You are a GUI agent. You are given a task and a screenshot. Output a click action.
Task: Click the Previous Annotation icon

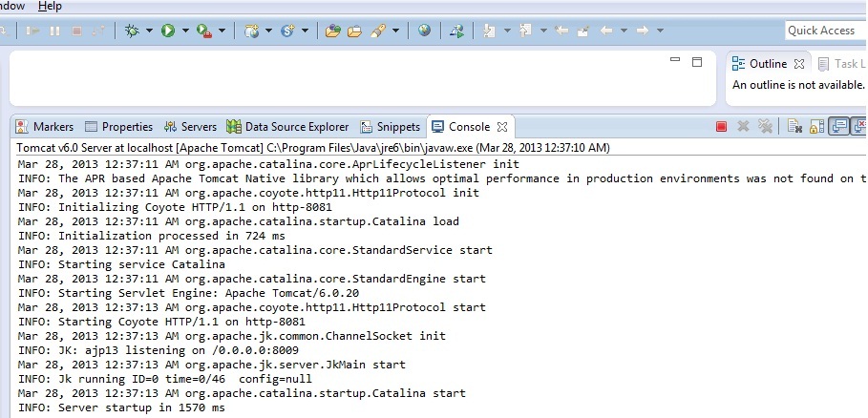click(x=525, y=31)
